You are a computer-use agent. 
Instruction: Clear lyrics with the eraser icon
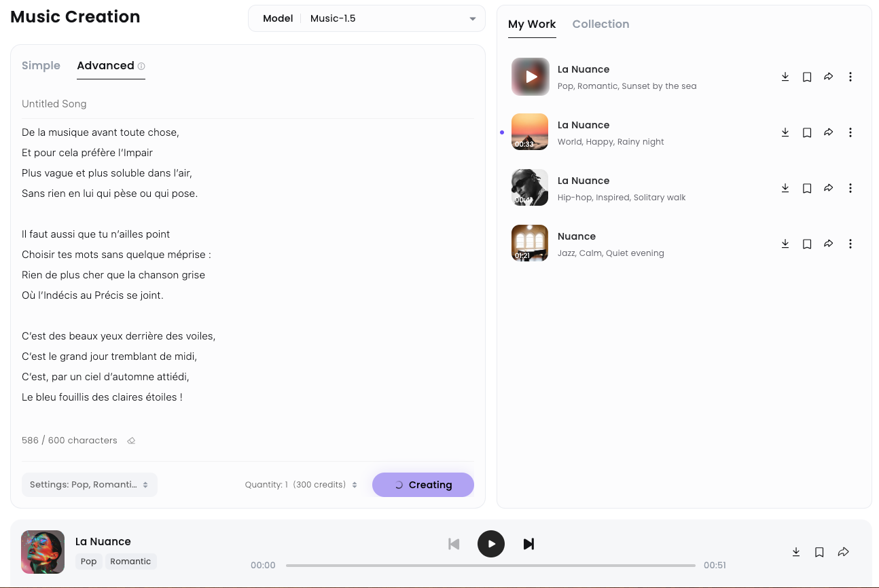(132, 441)
